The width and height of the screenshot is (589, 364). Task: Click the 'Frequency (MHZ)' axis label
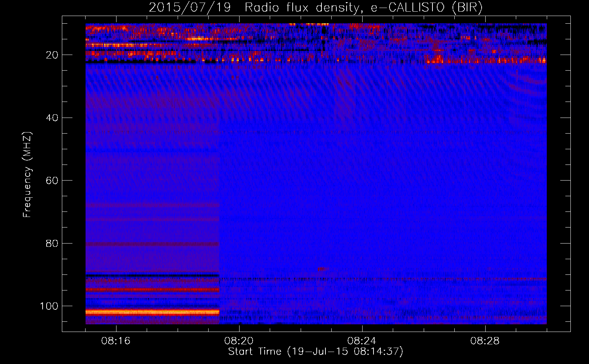pyautogui.click(x=27, y=175)
